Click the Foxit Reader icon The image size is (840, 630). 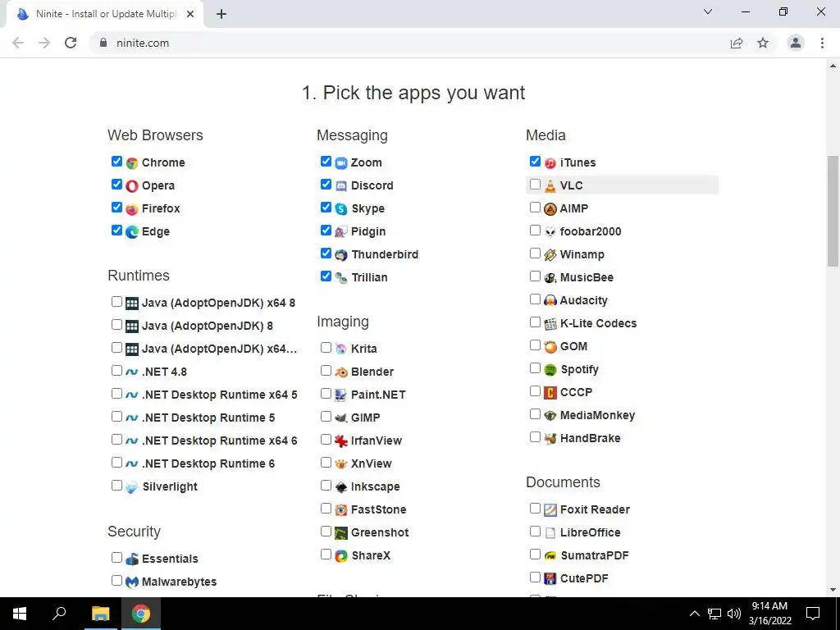pyautogui.click(x=550, y=510)
